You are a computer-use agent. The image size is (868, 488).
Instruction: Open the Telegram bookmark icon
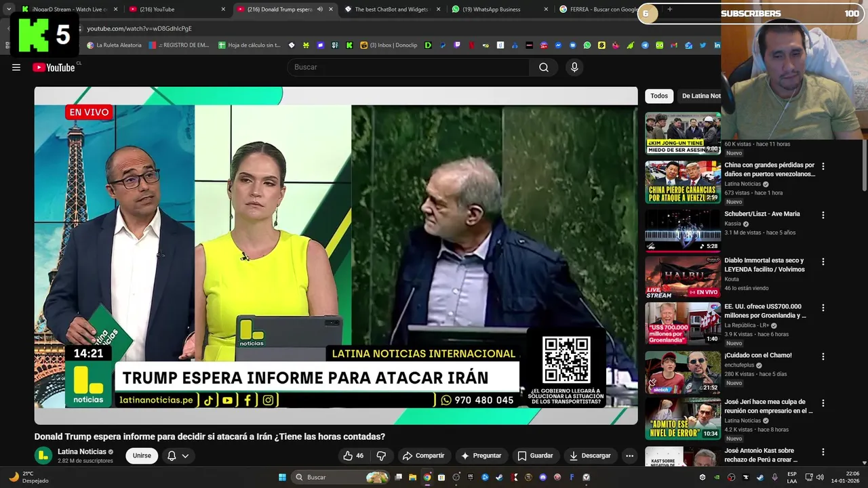pos(645,45)
